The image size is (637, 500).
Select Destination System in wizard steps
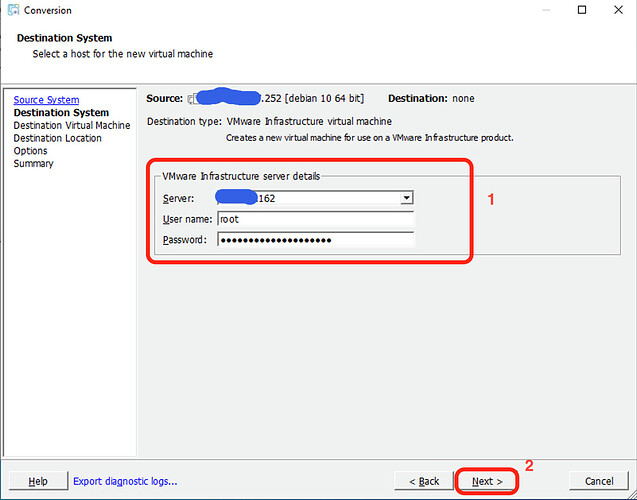[61, 113]
